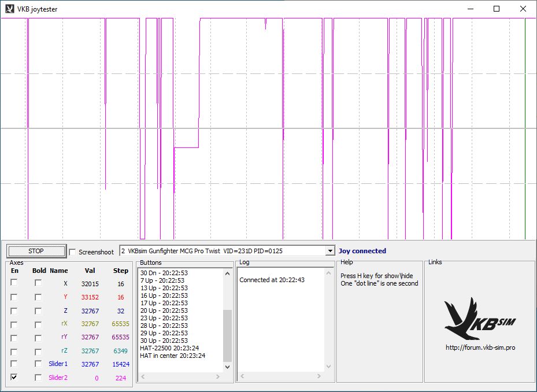Enable the Screenshoot checkbox
Image resolution: width=537 pixels, height=392 pixels.
(x=72, y=252)
